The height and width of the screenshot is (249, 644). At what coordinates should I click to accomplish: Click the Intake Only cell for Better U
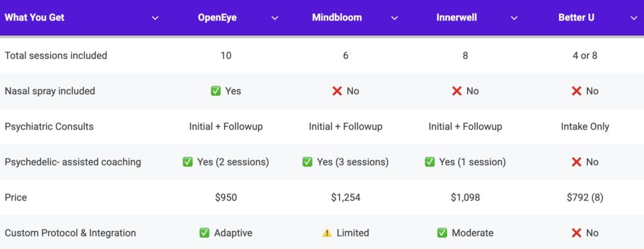(x=585, y=126)
